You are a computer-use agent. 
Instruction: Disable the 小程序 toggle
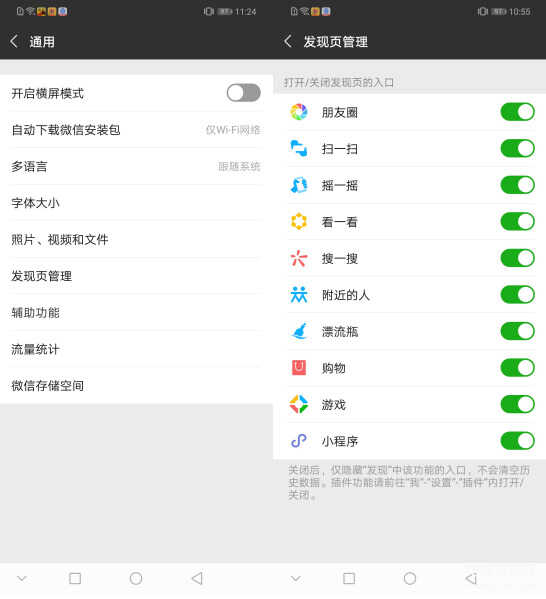click(x=517, y=441)
